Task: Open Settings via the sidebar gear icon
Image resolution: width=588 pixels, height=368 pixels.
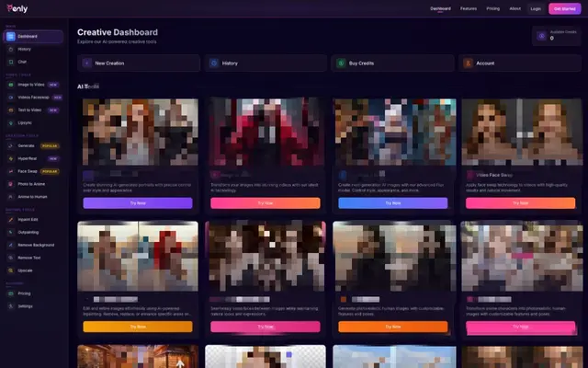Action: pos(10,305)
